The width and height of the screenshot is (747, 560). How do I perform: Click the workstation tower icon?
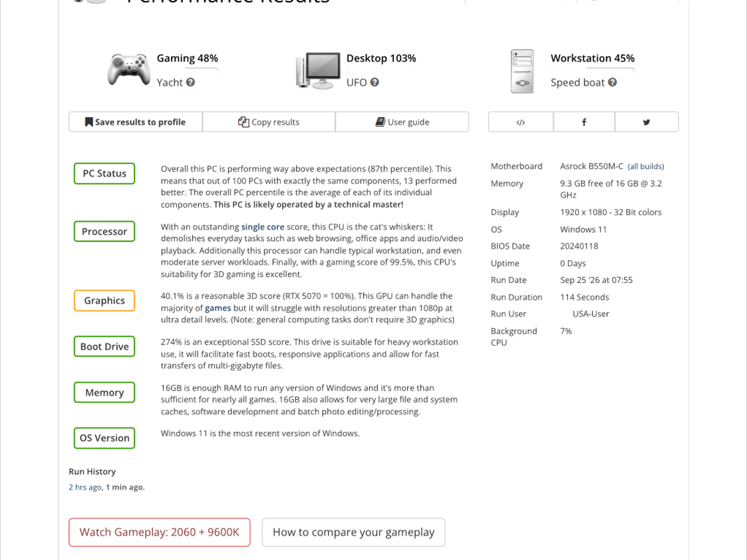(x=522, y=71)
